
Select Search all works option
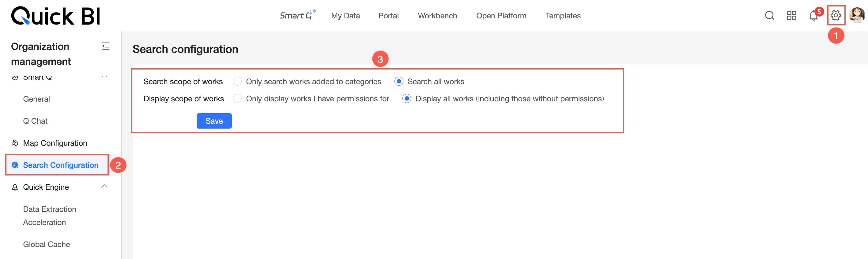tap(398, 81)
